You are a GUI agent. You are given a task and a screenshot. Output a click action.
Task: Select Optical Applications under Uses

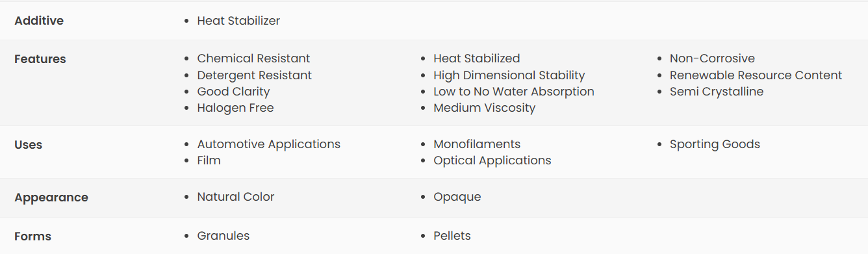point(492,160)
